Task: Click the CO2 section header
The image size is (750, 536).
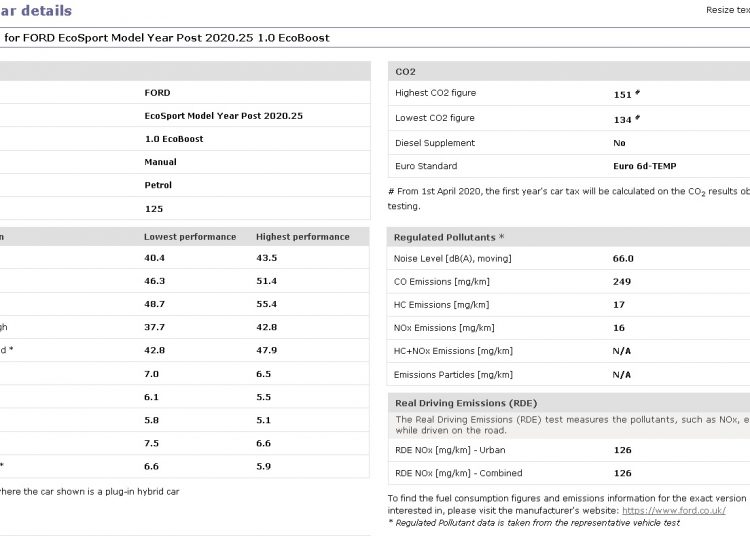Action: tap(406, 72)
